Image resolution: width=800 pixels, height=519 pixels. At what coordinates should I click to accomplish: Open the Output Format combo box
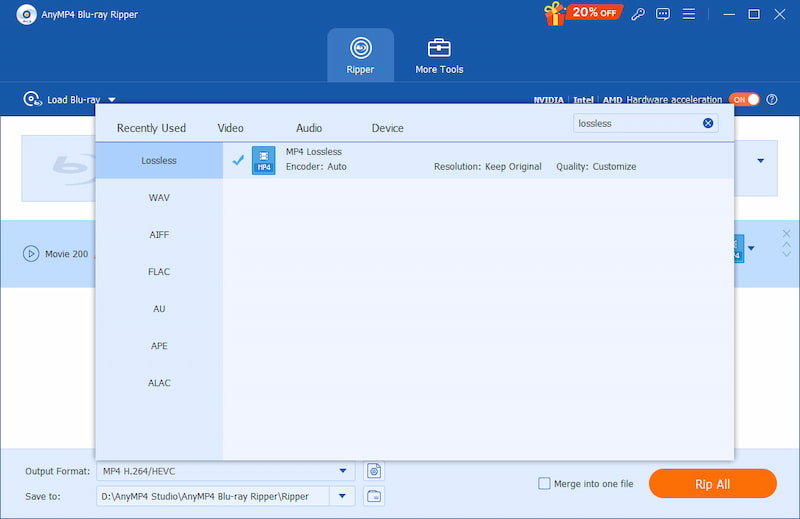click(x=226, y=471)
